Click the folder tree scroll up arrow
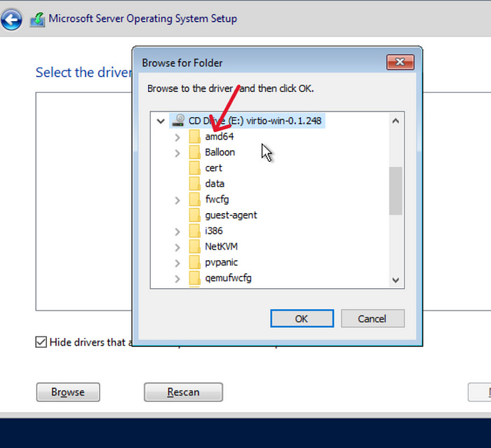The height and width of the screenshot is (448, 491). pos(396,121)
